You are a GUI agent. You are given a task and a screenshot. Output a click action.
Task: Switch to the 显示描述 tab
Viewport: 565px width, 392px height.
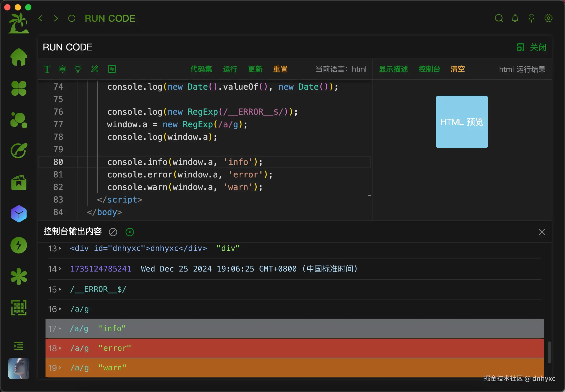(x=393, y=69)
